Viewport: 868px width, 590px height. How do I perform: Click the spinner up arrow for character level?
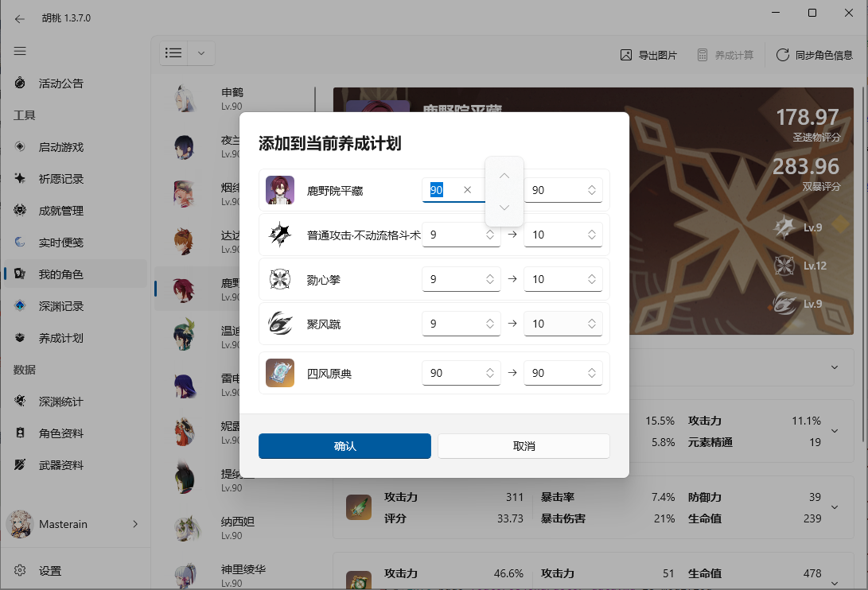(504, 176)
